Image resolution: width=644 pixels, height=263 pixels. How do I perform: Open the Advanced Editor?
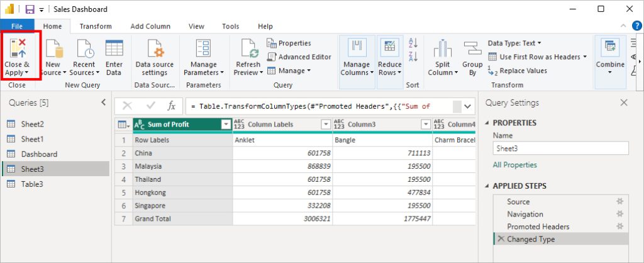[x=299, y=57]
